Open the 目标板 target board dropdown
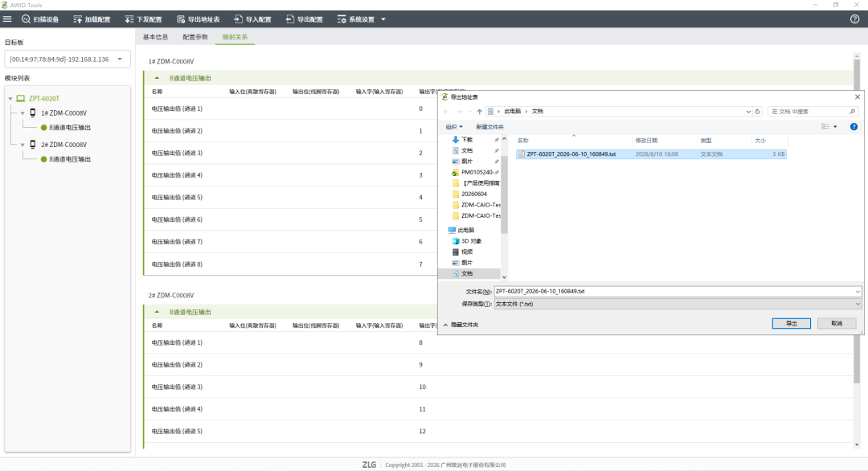The width and height of the screenshot is (868, 471). click(68, 59)
